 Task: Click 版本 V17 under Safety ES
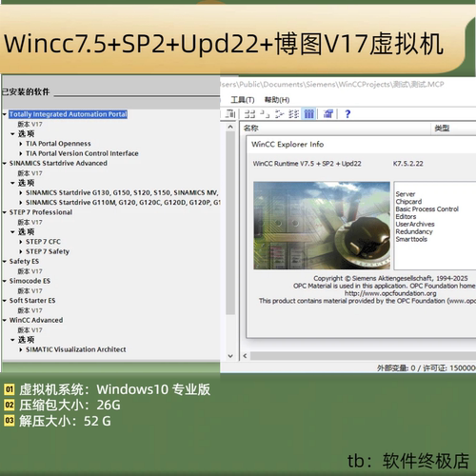tap(30, 271)
